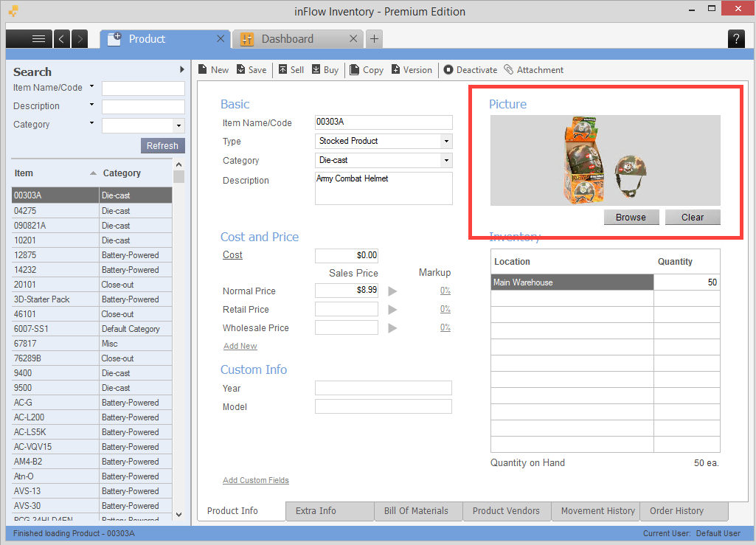
Task: Open the Attachment option
Action: click(x=534, y=70)
